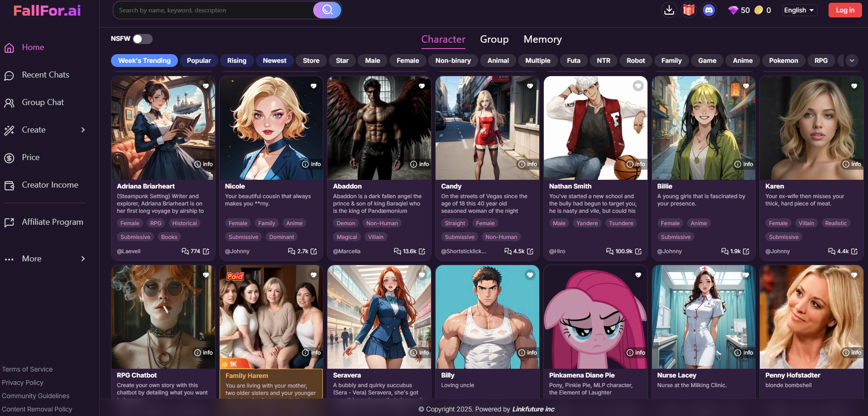Click the Price dollar icon

[x=9, y=158]
